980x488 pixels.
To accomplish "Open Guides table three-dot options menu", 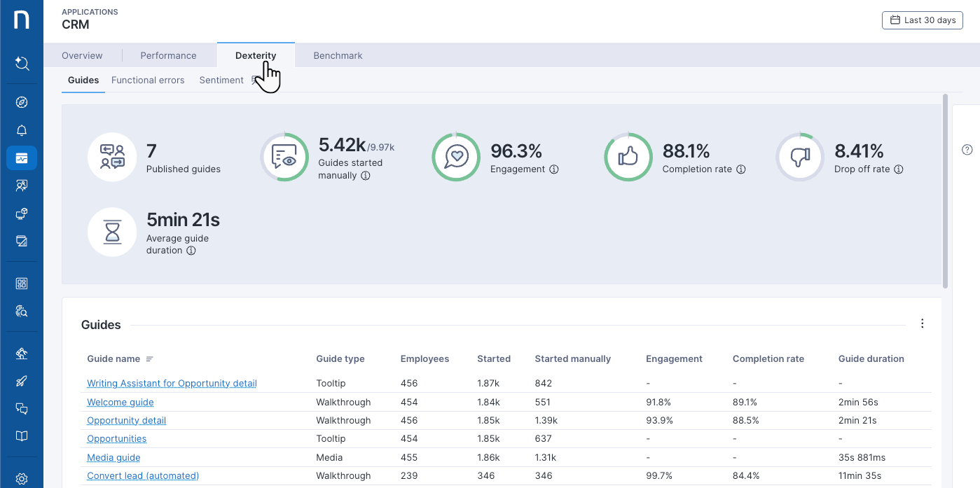I will pyautogui.click(x=922, y=323).
